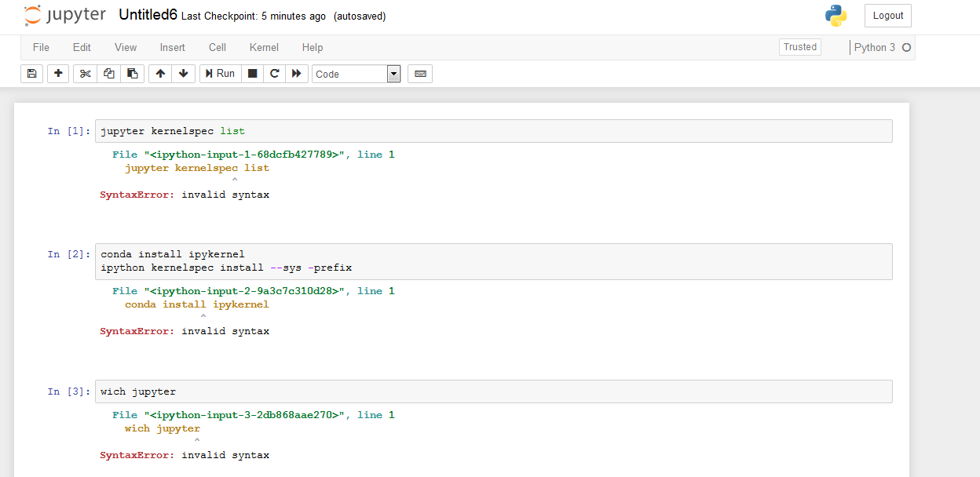Click the notebook title Untitled6 to rename
The height and width of the screenshot is (477, 980).
pos(148,14)
